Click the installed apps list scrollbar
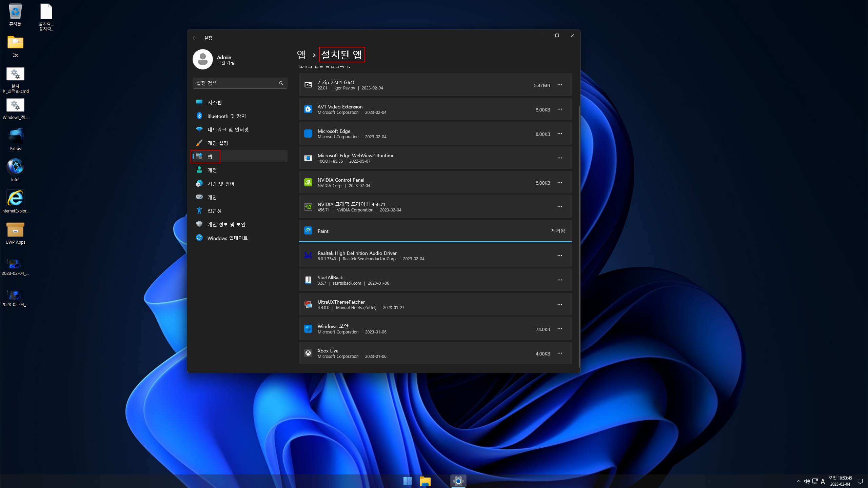868x488 pixels. click(x=579, y=237)
